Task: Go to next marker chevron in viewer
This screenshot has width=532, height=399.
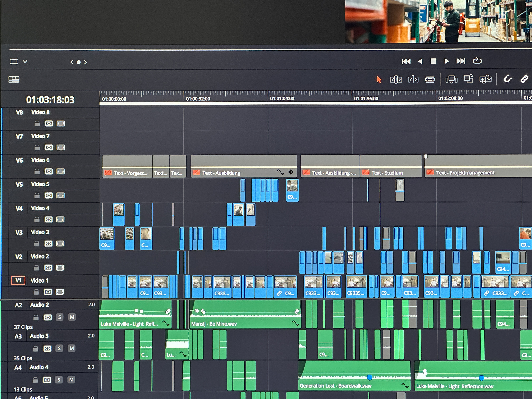Action: (x=86, y=62)
